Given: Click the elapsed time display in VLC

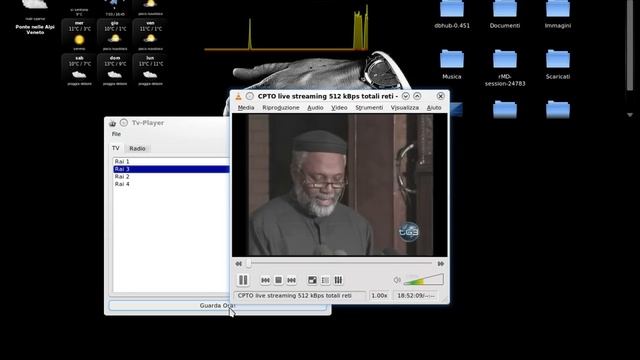Looking at the screenshot, I should pos(416,296).
